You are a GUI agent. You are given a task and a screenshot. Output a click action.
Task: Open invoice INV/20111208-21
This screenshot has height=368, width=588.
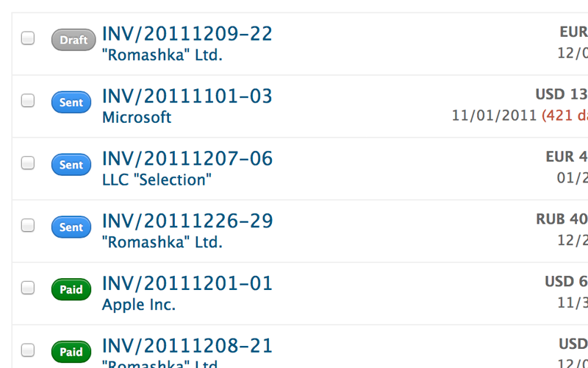pos(187,345)
